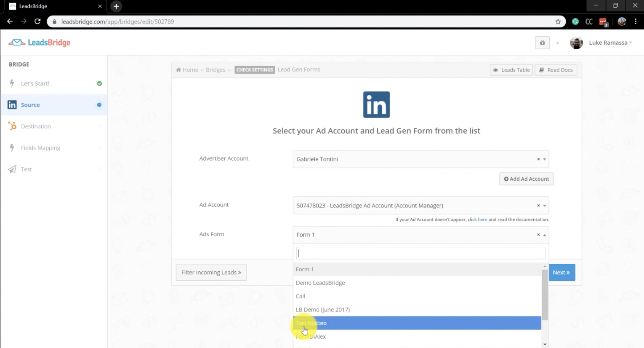Bookmark this page with the star icon
644x348 pixels.
[x=558, y=21]
